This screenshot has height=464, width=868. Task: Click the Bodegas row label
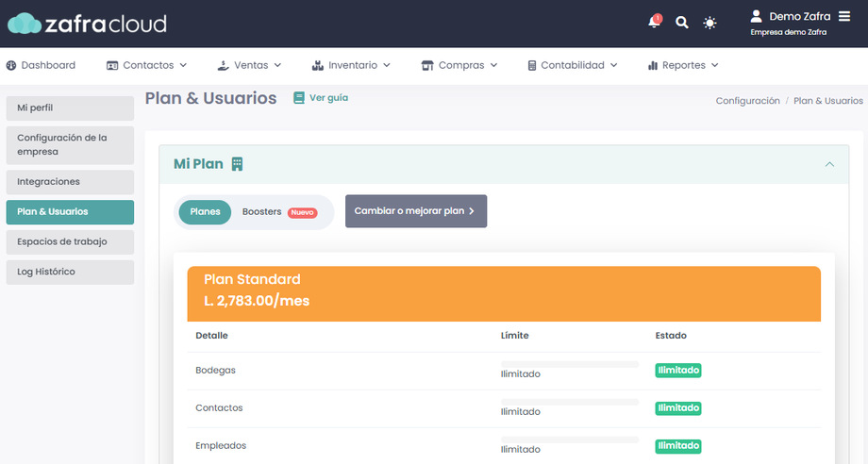tap(215, 370)
